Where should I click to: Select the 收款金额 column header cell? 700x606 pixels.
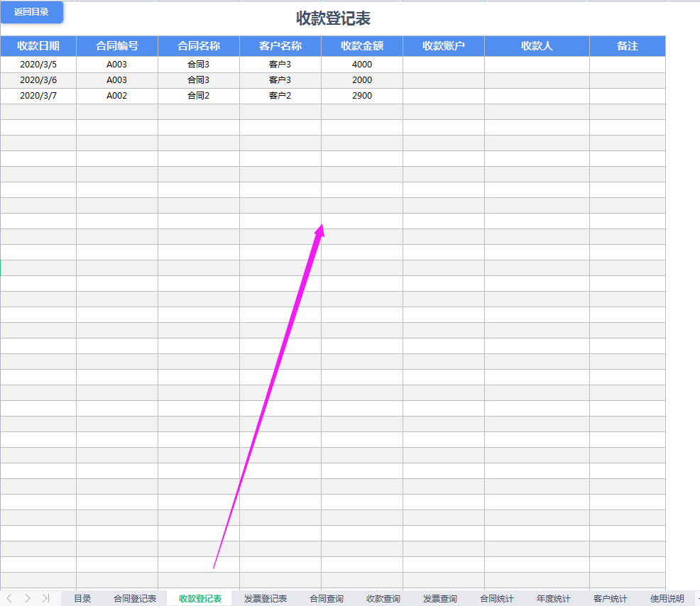361,46
